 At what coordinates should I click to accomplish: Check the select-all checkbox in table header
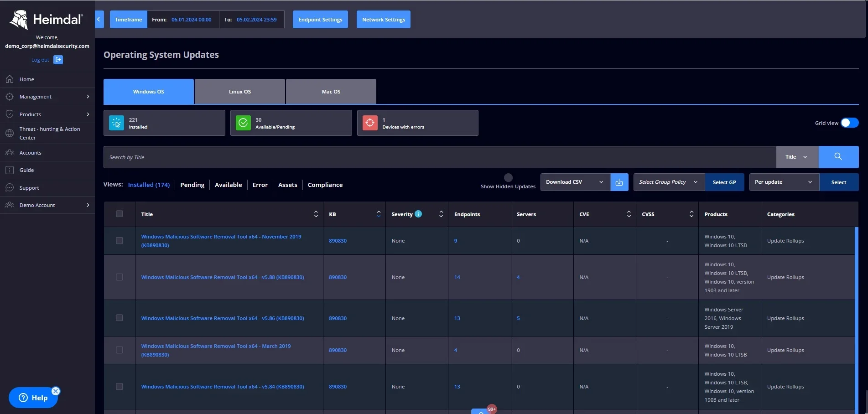click(120, 214)
